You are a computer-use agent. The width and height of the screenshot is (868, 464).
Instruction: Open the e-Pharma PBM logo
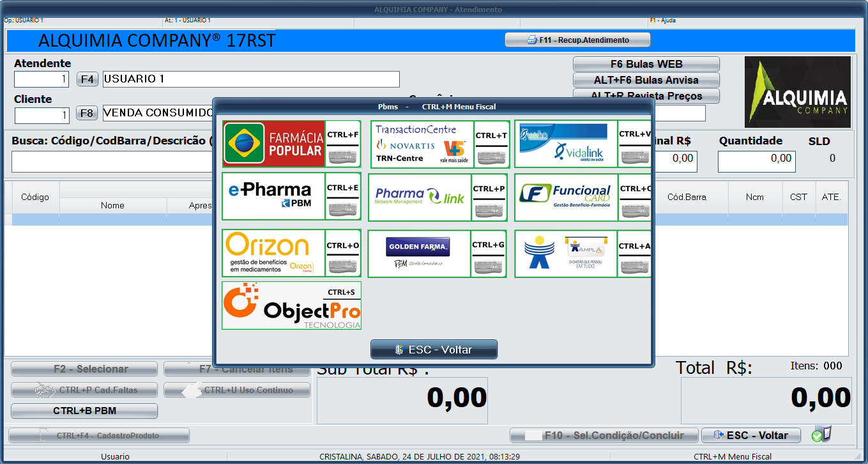coord(274,196)
